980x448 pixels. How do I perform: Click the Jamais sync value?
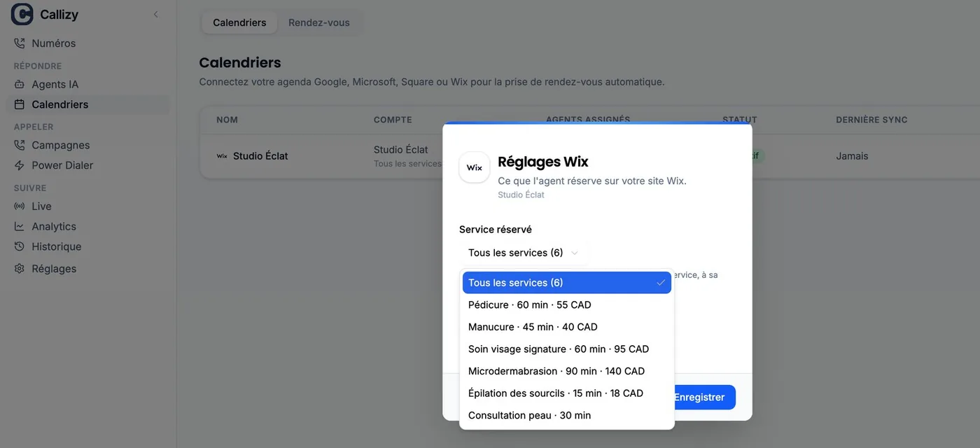pyautogui.click(x=852, y=156)
